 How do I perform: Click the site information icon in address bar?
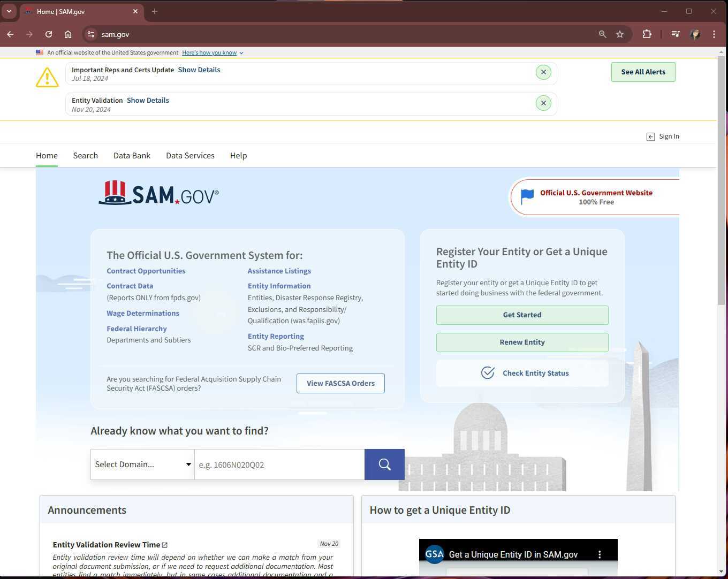[x=91, y=34]
